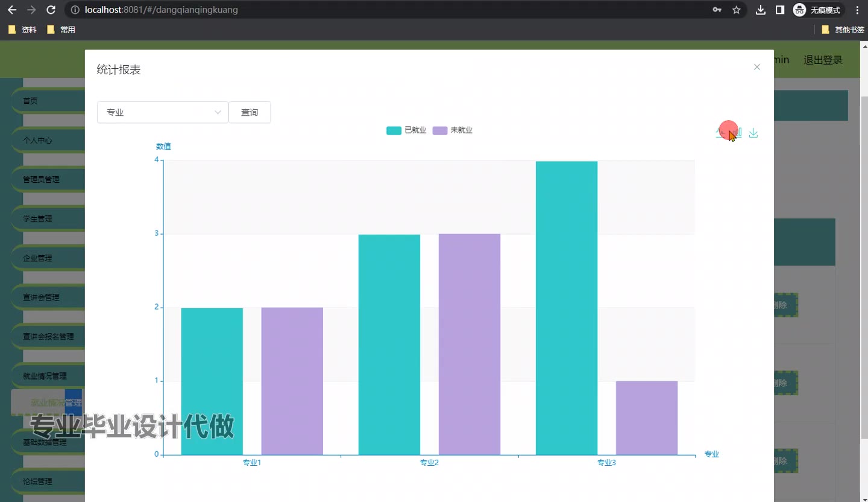This screenshot has height=502, width=868.
Task: Open 宣讲会管理 sidebar menu
Action: click(48, 297)
